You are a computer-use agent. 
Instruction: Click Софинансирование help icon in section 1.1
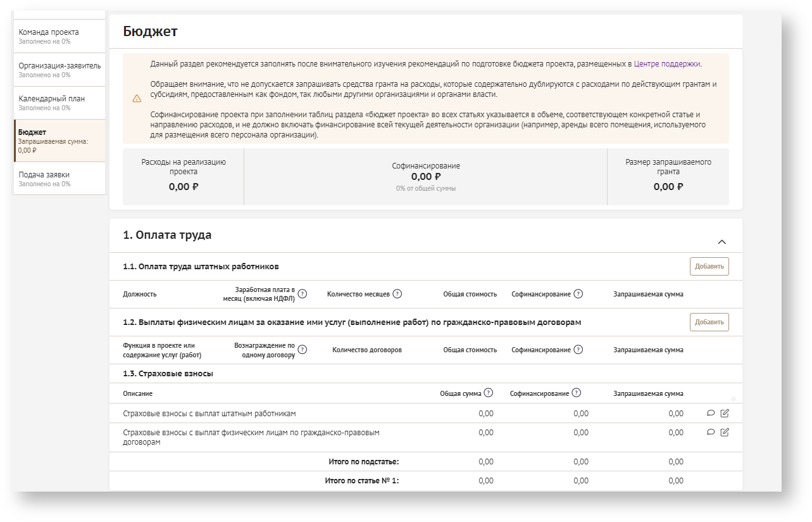tap(578, 294)
